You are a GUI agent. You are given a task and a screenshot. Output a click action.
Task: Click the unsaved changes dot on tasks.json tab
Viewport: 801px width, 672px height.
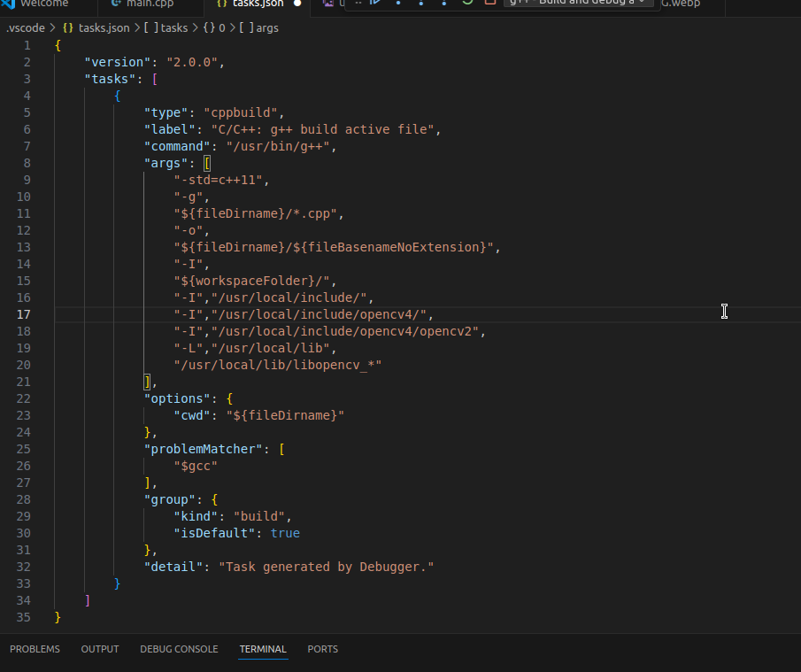click(297, 4)
